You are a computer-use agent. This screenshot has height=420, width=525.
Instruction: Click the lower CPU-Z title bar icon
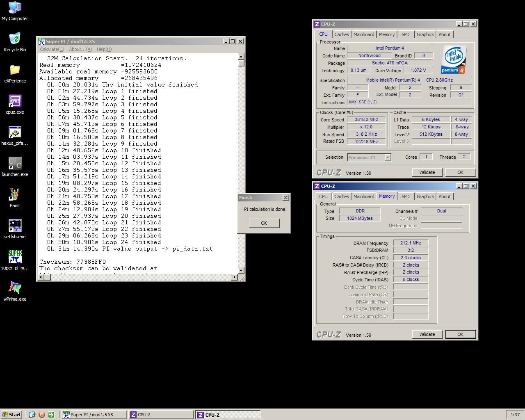click(317, 186)
